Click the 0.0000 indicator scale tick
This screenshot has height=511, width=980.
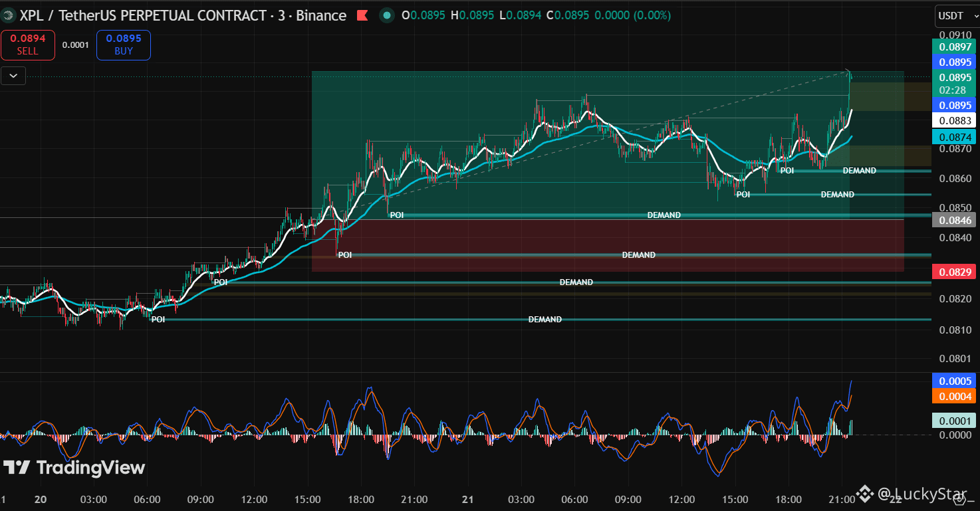pyautogui.click(x=955, y=435)
